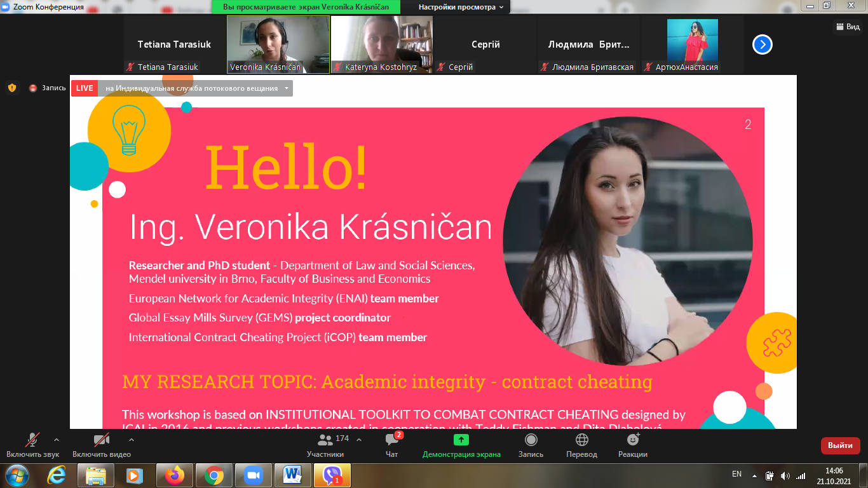Show next participants with blue arrow
Image resolution: width=868 pixels, height=488 pixels.
click(762, 44)
